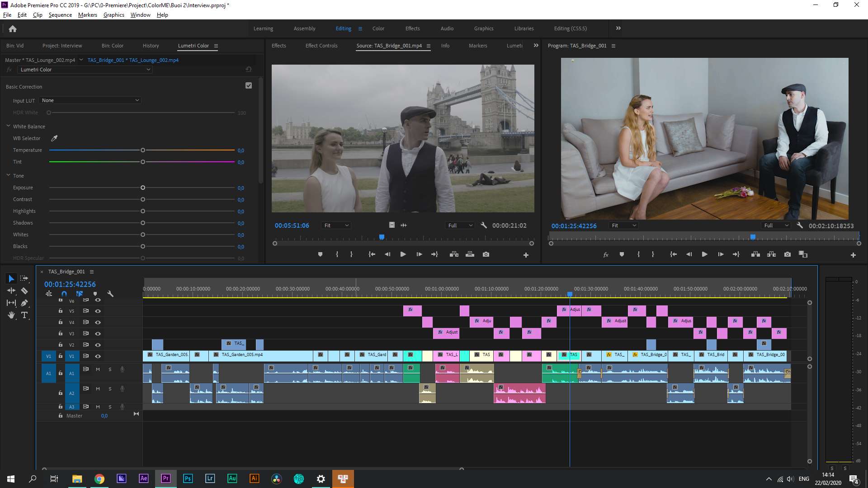Viewport: 868px width, 488px height.
Task: Select the Selection tool arrow
Action: (11, 279)
